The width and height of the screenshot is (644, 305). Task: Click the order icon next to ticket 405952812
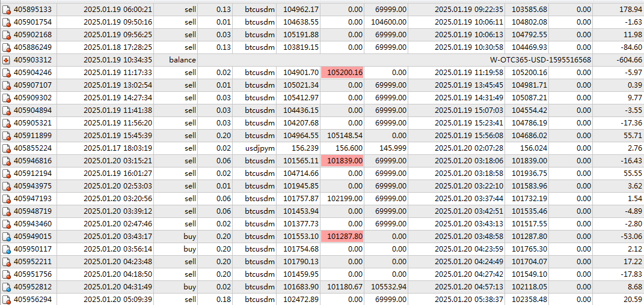coord(6,287)
